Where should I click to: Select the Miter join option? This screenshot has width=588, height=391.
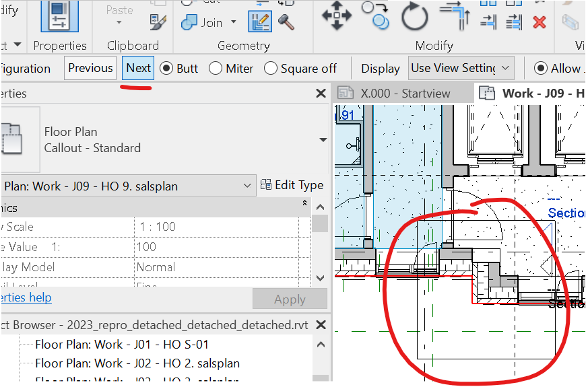(x=214, y=68)
